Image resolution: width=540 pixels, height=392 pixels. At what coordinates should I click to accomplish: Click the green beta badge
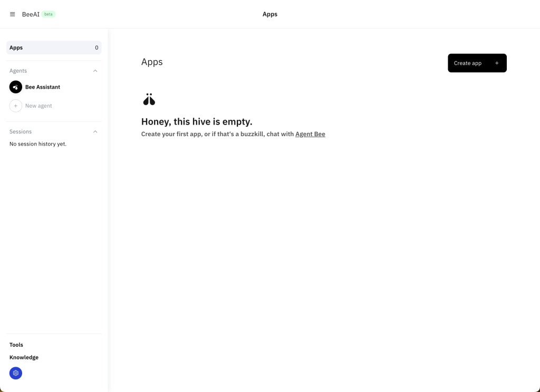click(x=49, y=14)
